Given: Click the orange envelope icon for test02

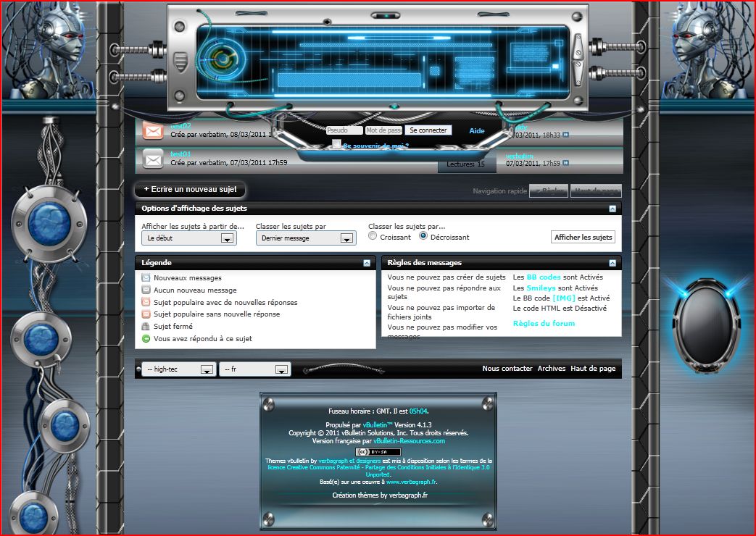Looking at the screenshot, I should click(153, 130).
